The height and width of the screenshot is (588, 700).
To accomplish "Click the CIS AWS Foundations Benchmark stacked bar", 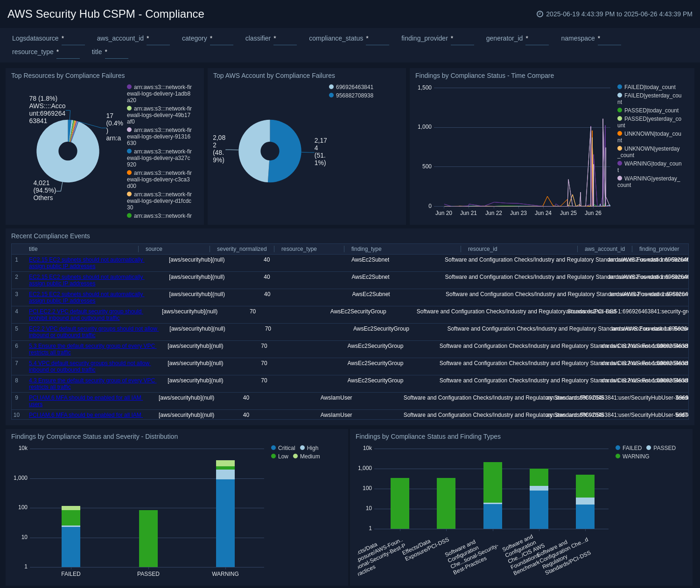I will click(539, 499).
